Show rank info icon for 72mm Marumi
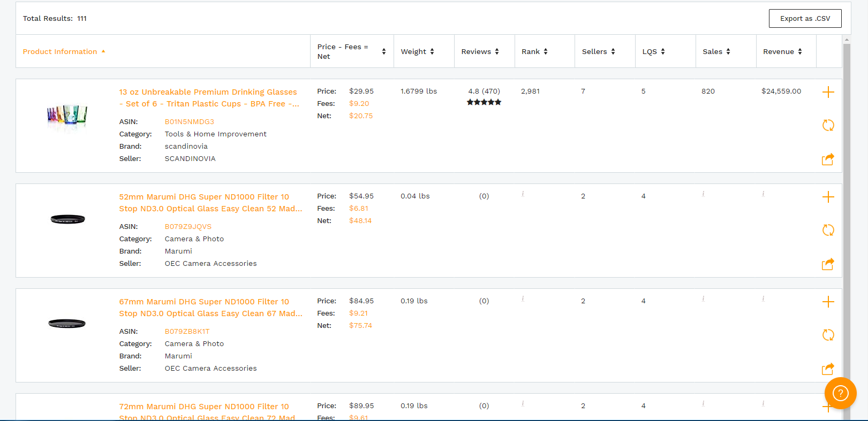868x421 pixels. click(523, 403)
